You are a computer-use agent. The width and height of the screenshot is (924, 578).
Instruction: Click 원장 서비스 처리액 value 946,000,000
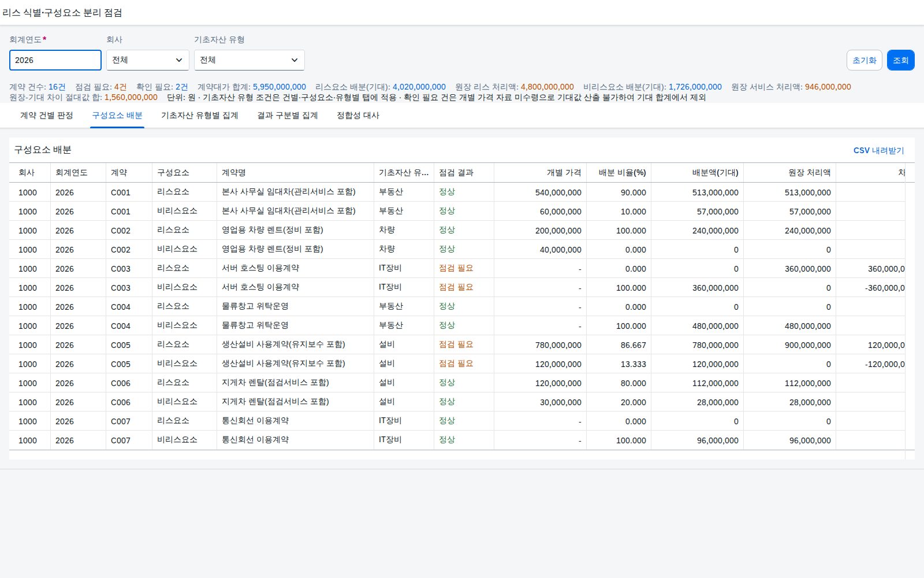[828, 87]
